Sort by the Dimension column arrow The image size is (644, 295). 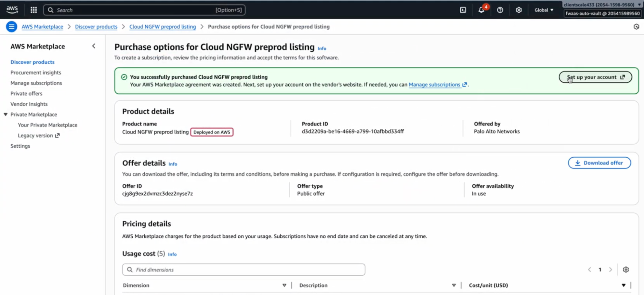tap(284, 285)
